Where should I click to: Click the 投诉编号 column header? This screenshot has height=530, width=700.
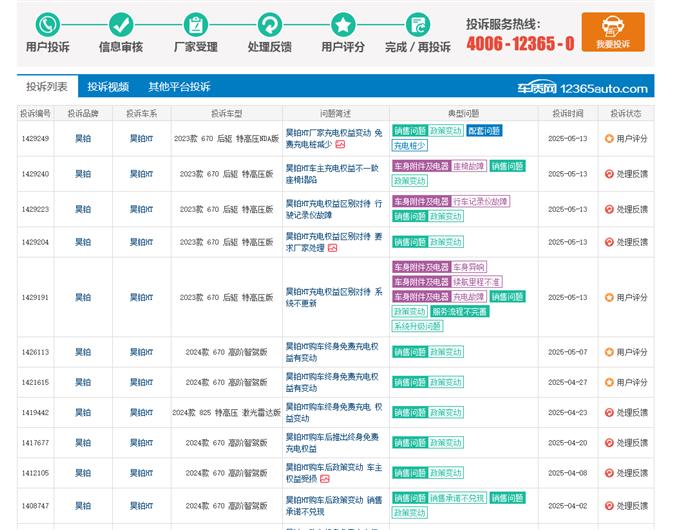(x=35, y=113)
